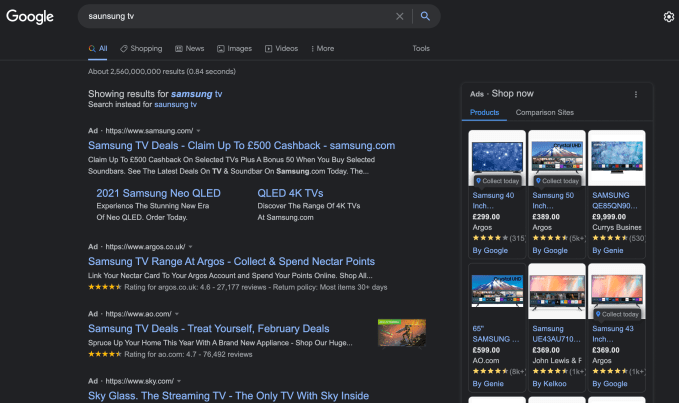Open the Samsung 50 Inch £389 product title
The image size is (679, 403).
click(x=553, y=200)
